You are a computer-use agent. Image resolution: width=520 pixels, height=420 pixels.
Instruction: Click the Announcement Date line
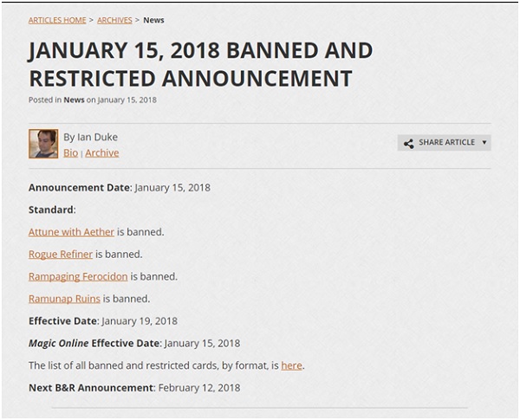pos(120,187)
